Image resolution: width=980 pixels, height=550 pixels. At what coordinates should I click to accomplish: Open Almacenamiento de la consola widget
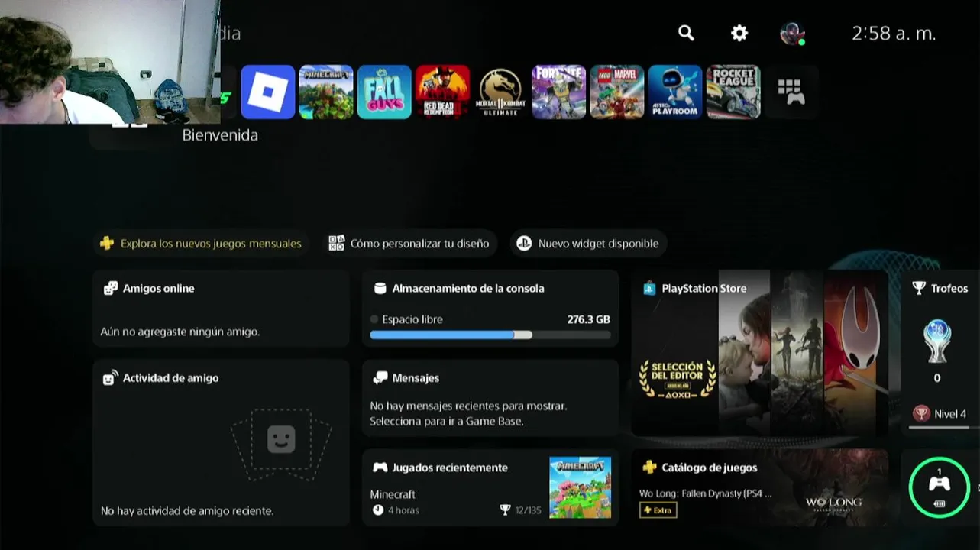[x=490, y=309]
